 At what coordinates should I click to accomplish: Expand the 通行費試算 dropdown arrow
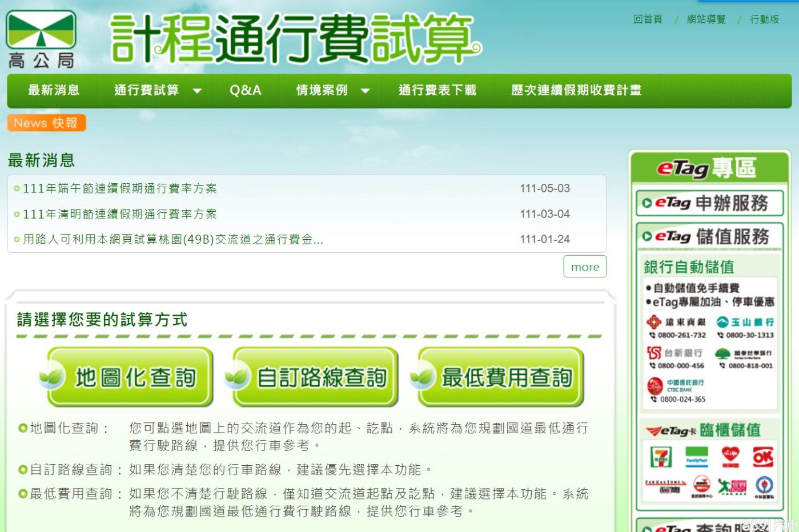tap(197, 91)
